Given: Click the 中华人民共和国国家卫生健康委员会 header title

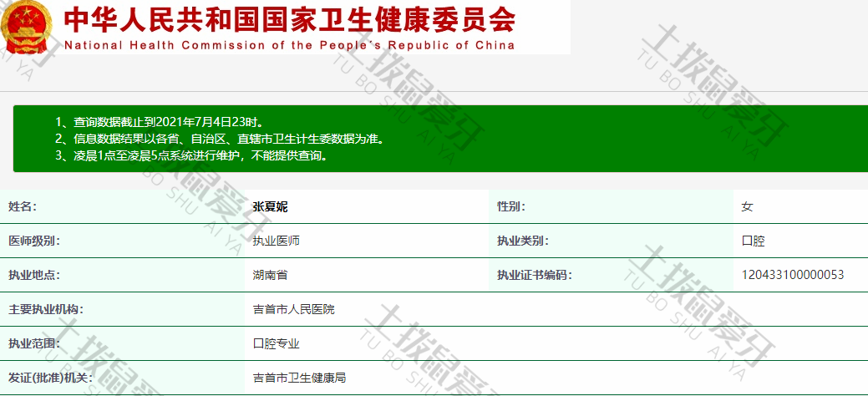Looking at the screenshot, I should click(x=289, y=19).
